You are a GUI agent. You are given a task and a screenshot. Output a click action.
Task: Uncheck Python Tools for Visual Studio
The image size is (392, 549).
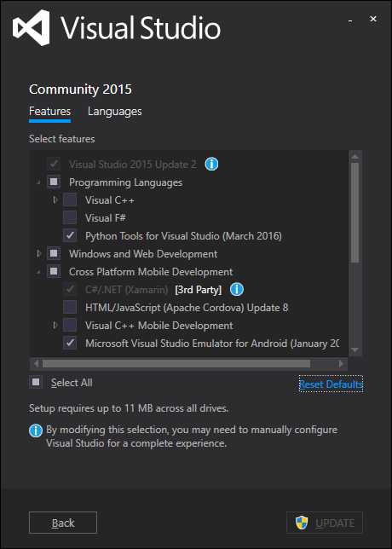tap(70, 235)
